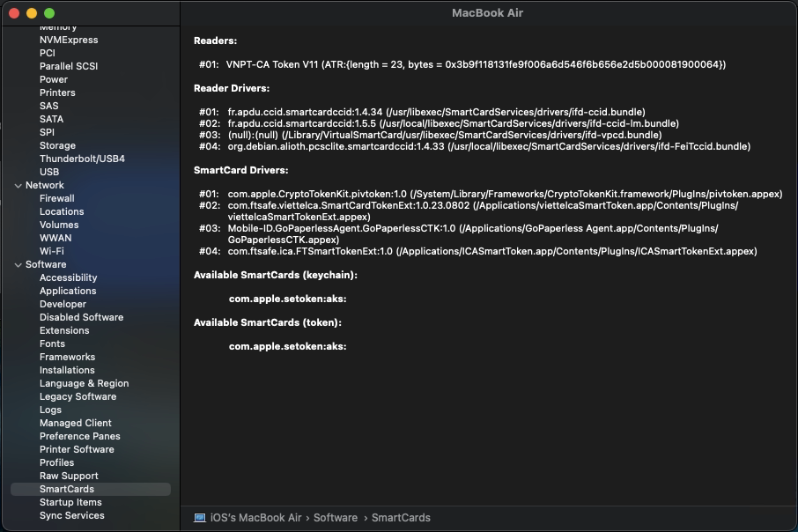This screenshot has width=798, height=532.
Task: Select Frameworks in the sidebar
Action: [67, 358]
